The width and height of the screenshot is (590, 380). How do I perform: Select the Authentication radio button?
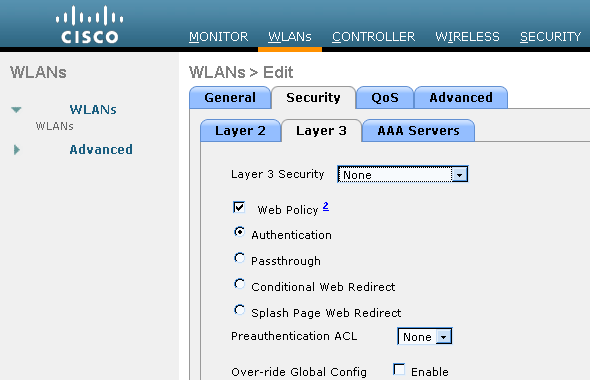click(x=239, y=232)
